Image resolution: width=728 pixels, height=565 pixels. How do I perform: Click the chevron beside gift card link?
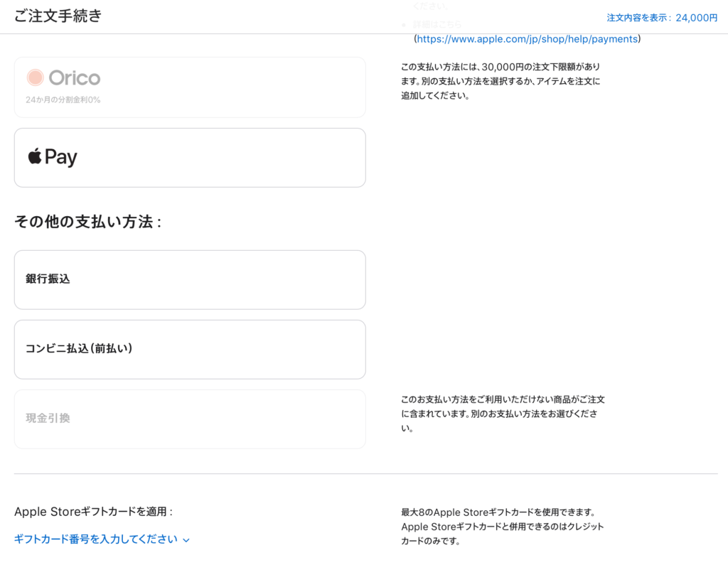tap(186, 540)
